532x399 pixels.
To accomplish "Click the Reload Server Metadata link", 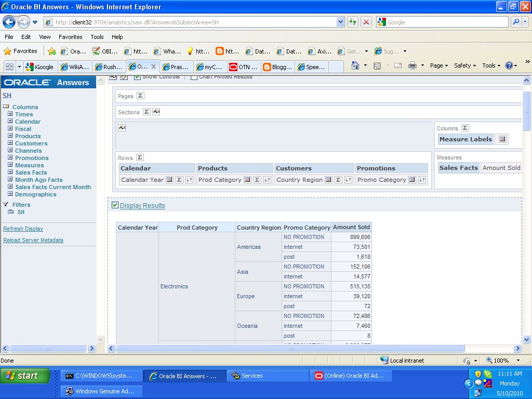I will tap(33, 240).
